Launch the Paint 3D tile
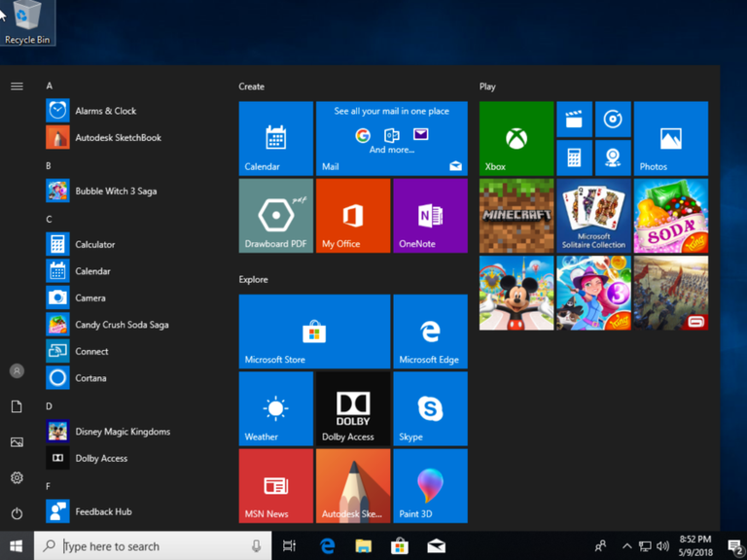Screen dimensions: 747x560 tap(430, 485)
